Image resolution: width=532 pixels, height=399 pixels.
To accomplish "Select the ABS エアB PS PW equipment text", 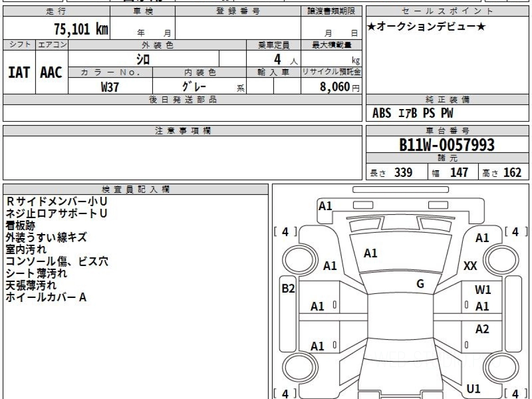I will [x=413, y=114].
